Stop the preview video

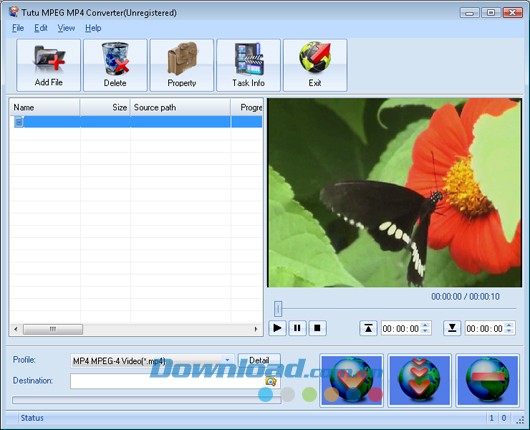coord(317,328)
